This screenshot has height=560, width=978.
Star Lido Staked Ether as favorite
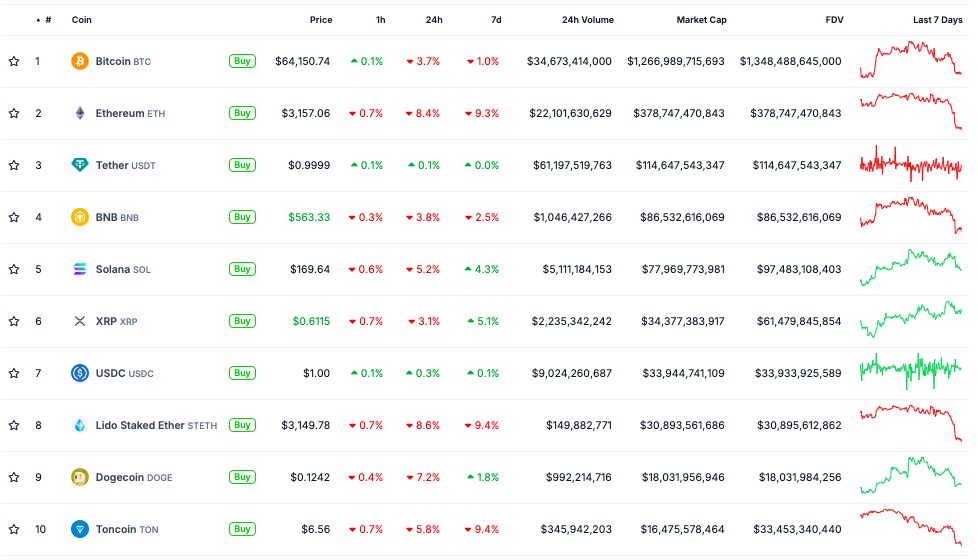(14, 425)
